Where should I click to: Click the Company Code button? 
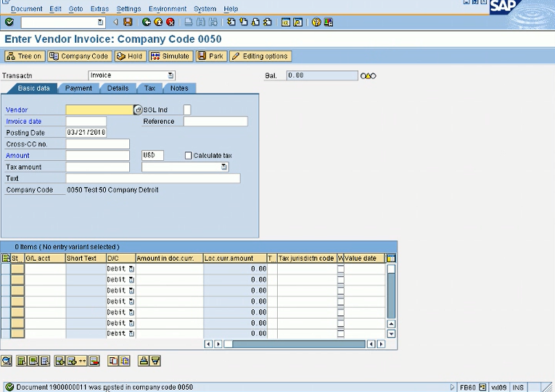[x=80, y=57]
